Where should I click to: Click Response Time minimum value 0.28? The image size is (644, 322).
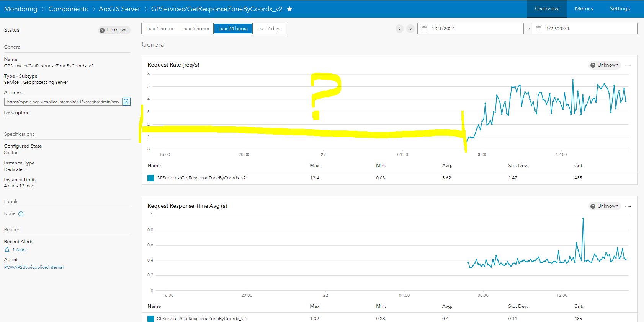click(x=381, y=319)
